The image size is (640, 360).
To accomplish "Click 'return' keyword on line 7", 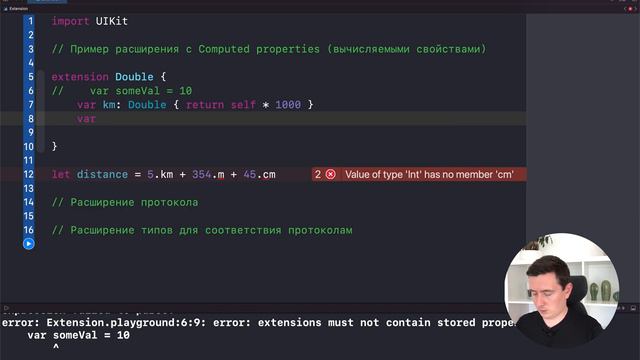I will pos(205,105).
